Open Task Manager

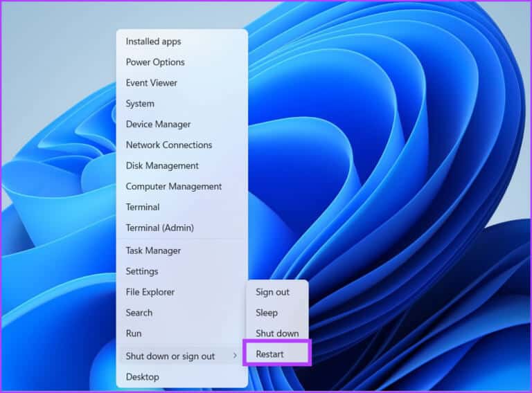pos(182,250)
